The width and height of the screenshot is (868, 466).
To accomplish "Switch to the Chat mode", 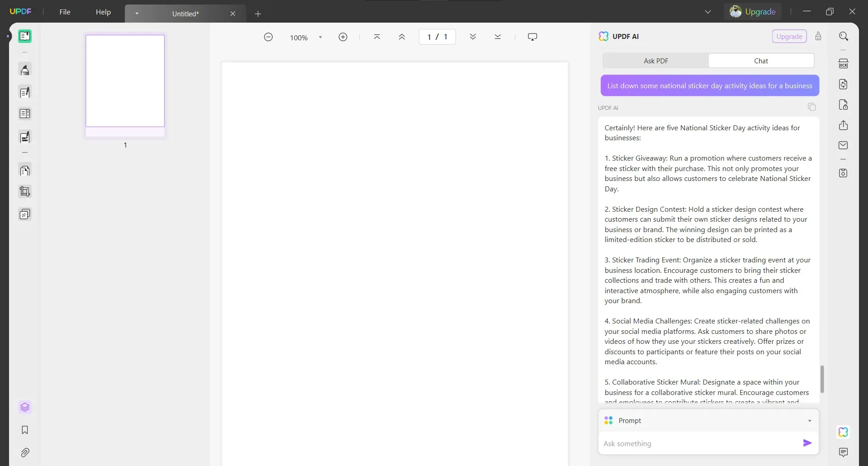I will click(x=761, y=61).
